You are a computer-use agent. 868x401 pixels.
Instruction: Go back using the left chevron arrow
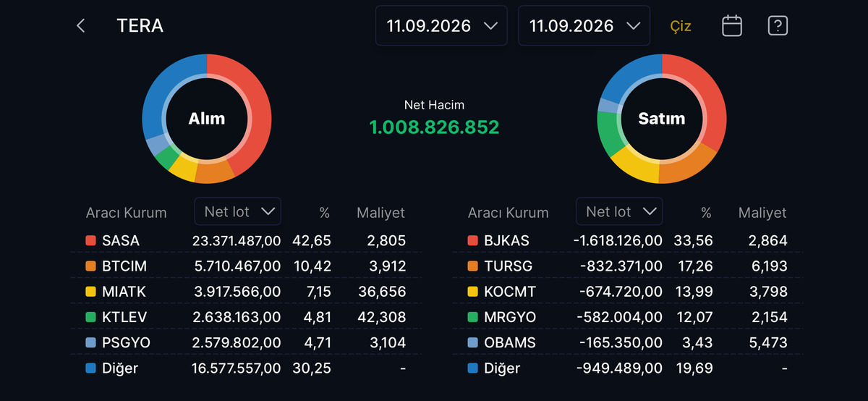point(80,26)
